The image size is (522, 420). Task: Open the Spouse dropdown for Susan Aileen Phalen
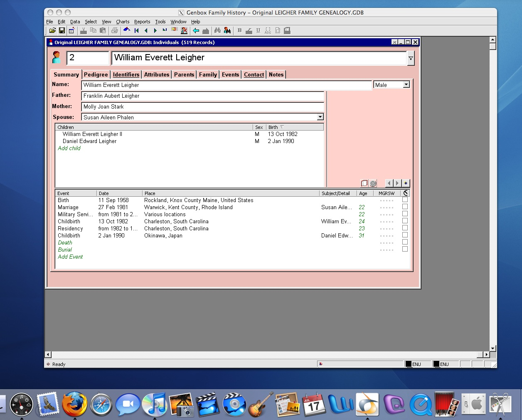[320, 117]
